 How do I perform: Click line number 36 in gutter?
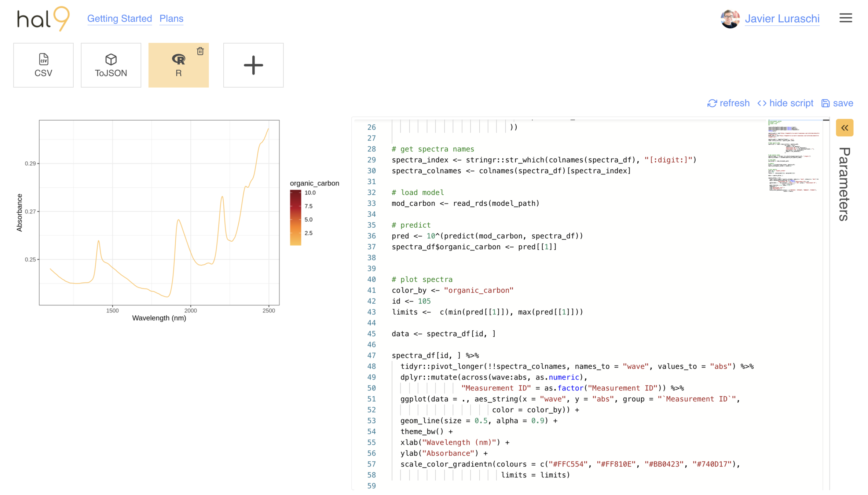[371, 236]
